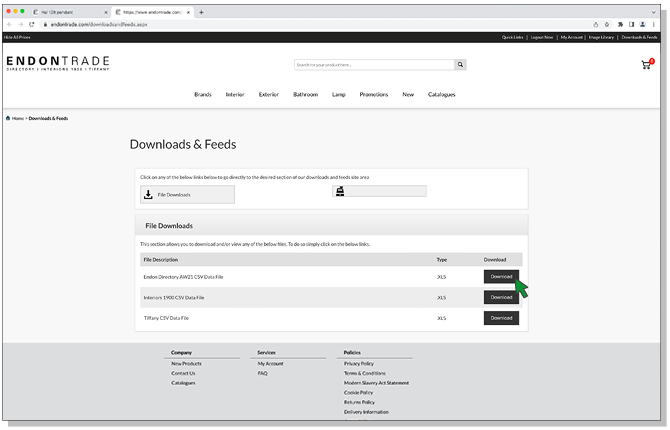
Task: Open browser extensions puzzle icon
Action: coord(620,24)
